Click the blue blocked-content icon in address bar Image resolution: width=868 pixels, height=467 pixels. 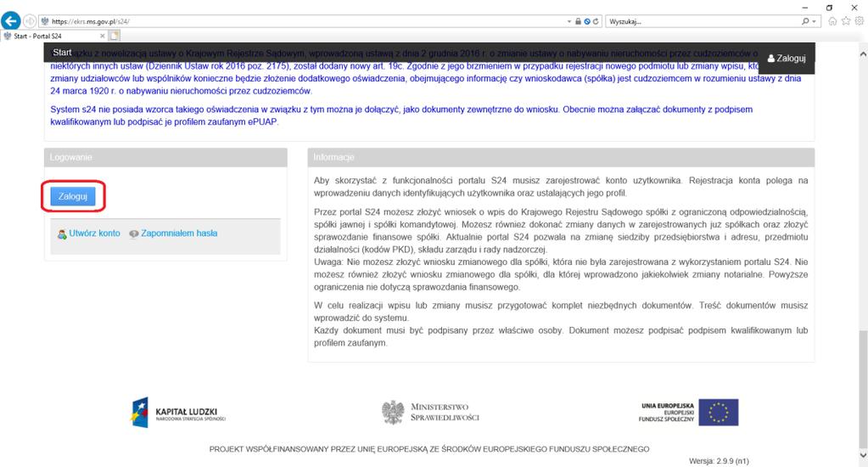point(587,21)
